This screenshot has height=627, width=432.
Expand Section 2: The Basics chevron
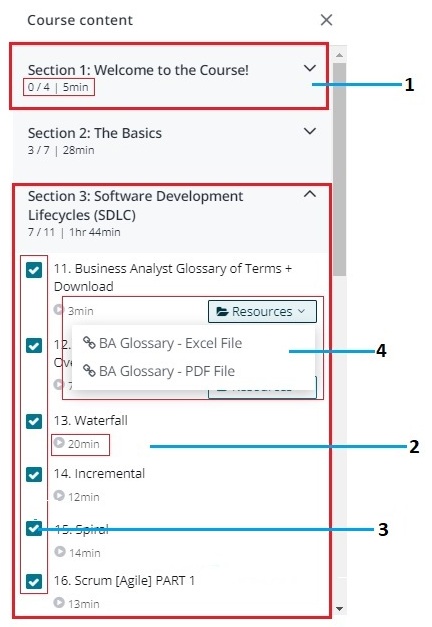(x=310, y=131)
